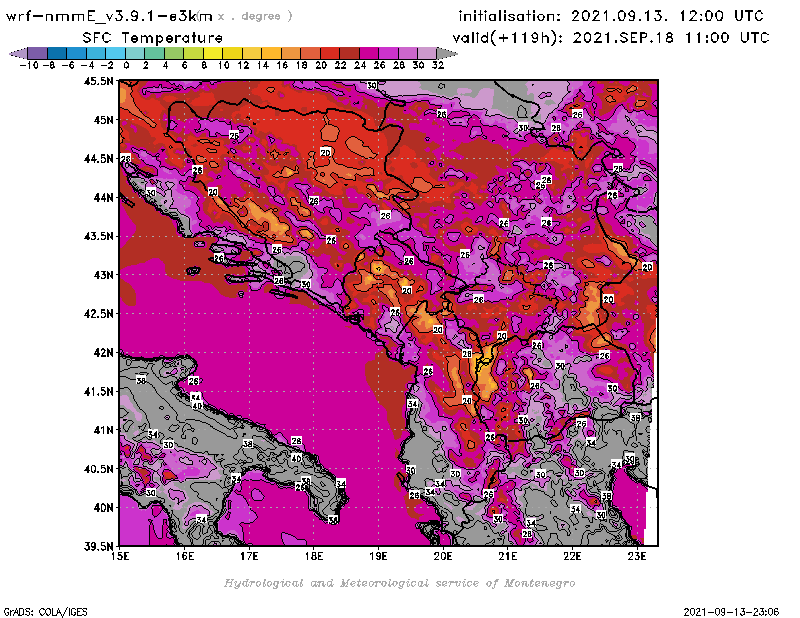Screen dimensions: 800x618
Task: Pick the legend color between -10 and -8
Action: click(x=38, y=53)
